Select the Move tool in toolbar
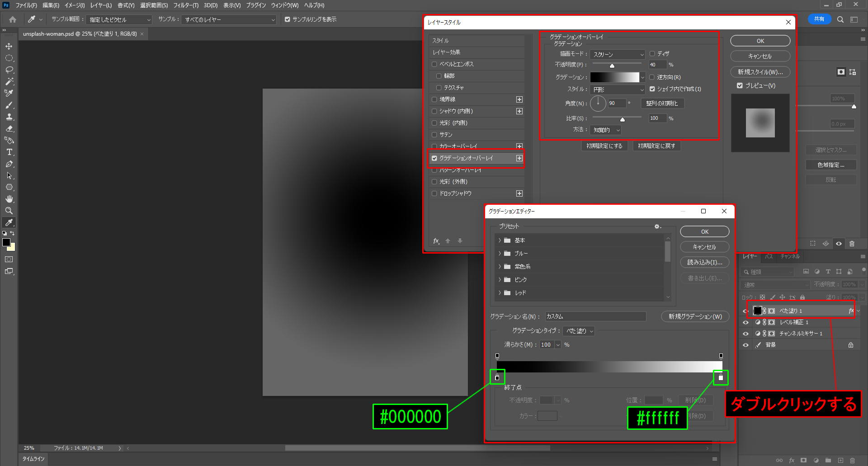 [x=9, y=47]
